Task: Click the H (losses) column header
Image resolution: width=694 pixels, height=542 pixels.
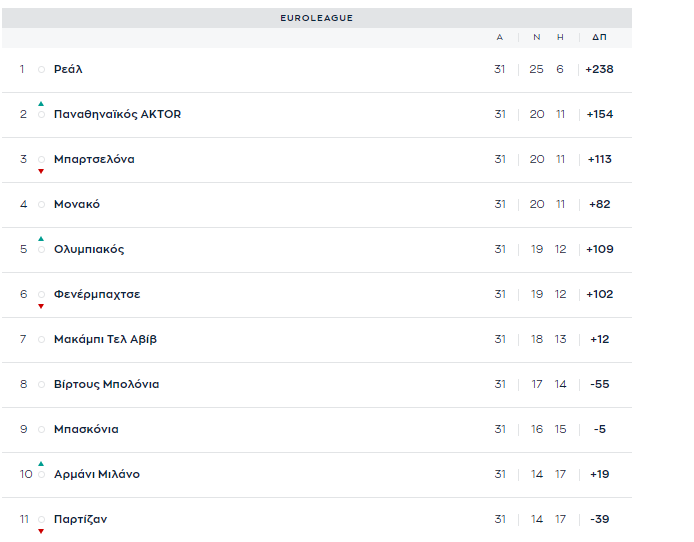Action: (560, 37)
